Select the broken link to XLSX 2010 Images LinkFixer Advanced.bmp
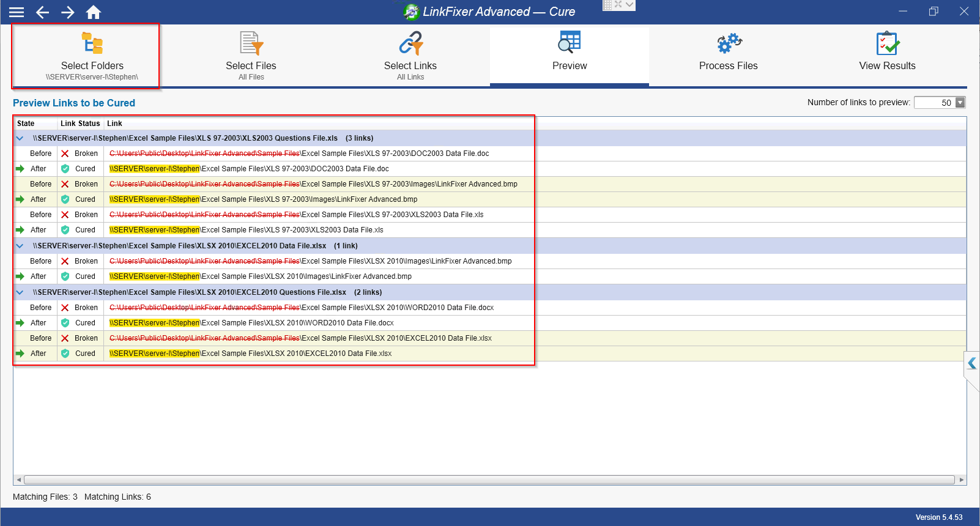Viewport: 980px width, 526px height. click(x=311, y=261)
